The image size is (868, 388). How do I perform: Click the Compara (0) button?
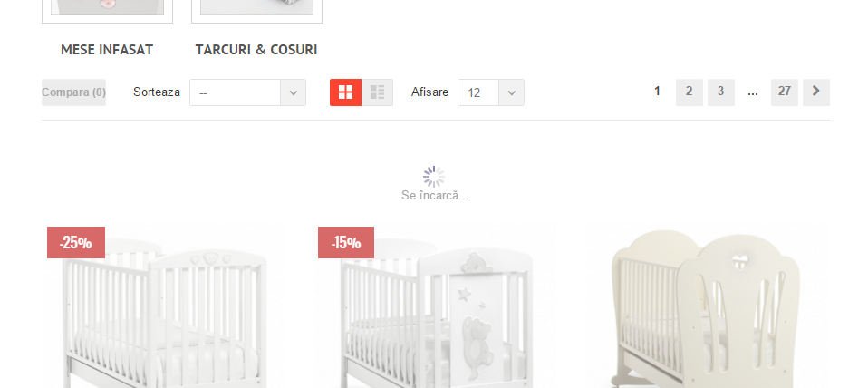[73, 92]
